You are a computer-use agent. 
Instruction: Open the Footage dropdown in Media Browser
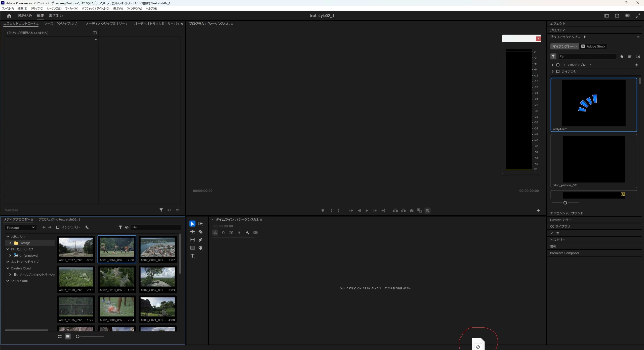(21, 228)
